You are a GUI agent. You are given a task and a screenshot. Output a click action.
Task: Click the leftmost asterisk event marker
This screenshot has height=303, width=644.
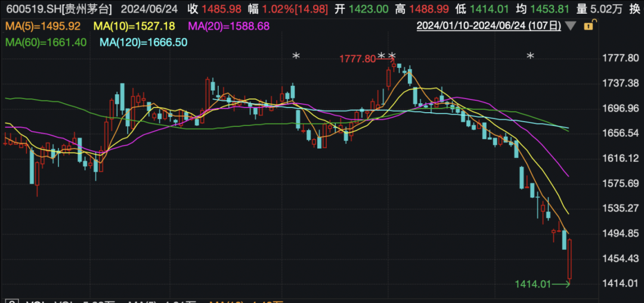coord(296,57)
